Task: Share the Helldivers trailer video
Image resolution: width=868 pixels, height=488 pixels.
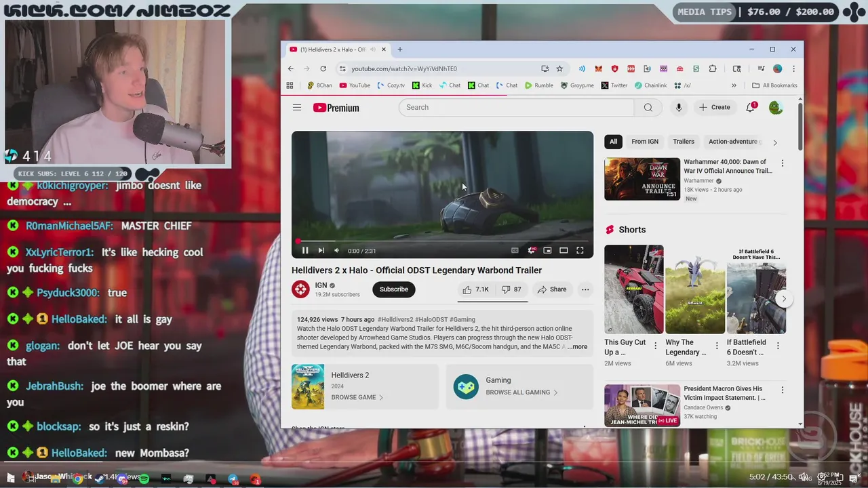Action: tap(552, 289)
